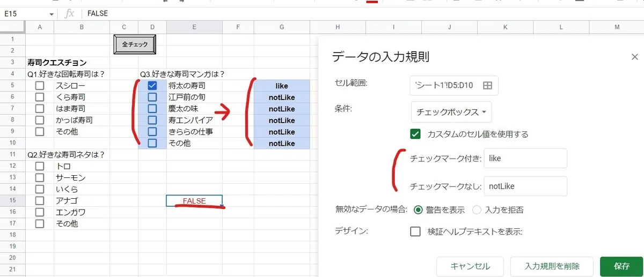Click the green 保存 button
The image size is (644, 277).
click(621, 266)
